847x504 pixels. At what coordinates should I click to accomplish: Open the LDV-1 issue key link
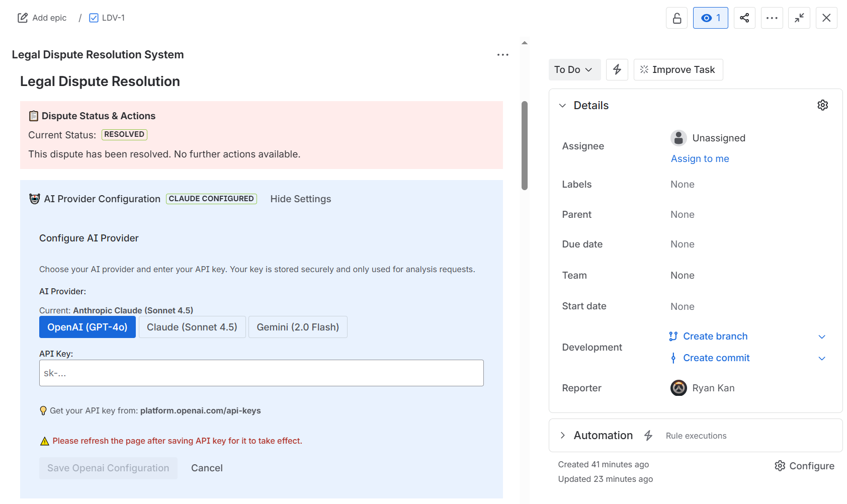[x=113, y=18]
